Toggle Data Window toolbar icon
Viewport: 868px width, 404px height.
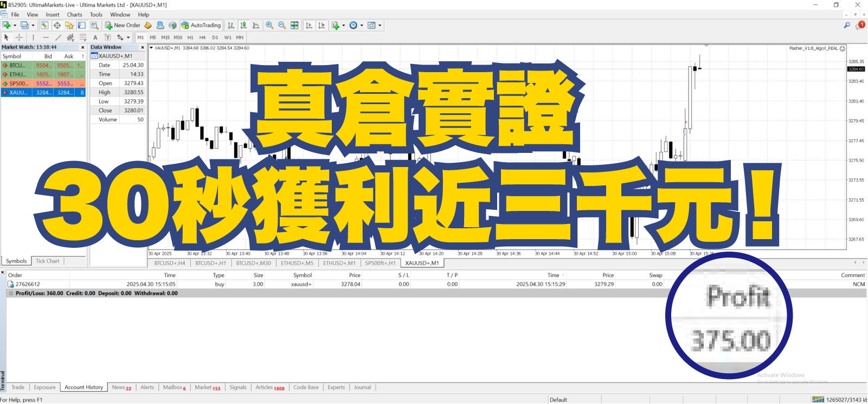pos(57,25)
